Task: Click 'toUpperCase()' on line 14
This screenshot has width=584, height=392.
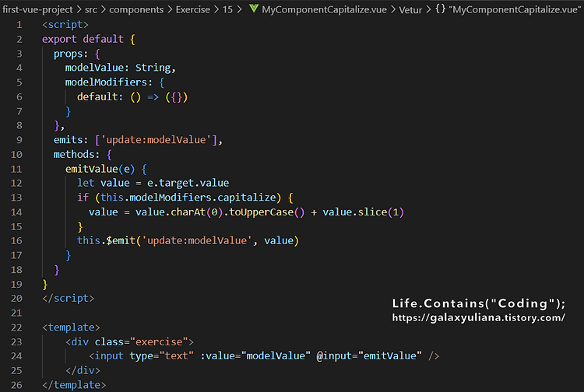Action: pyautogui.click(x=266, y=212)
